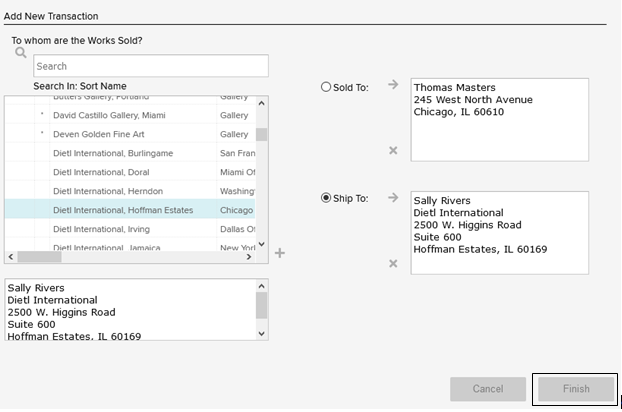
Task: Click the Search input field
Action: click(x=150, y=66)
